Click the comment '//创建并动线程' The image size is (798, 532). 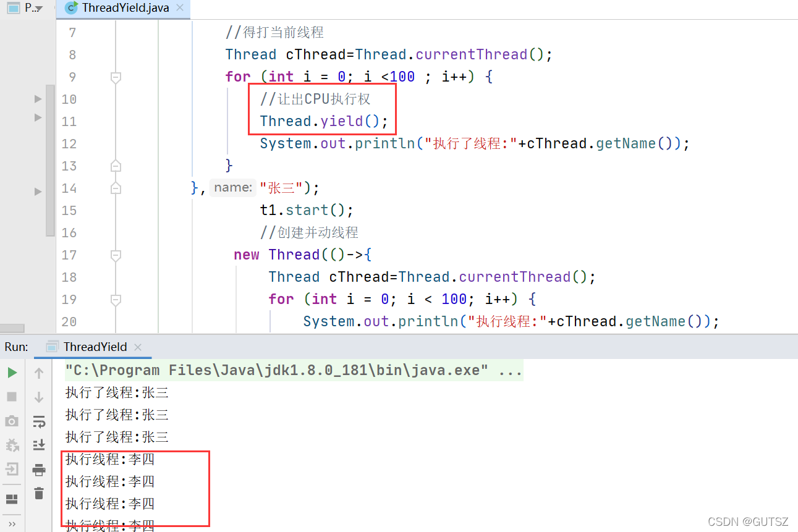click(309, 232)
